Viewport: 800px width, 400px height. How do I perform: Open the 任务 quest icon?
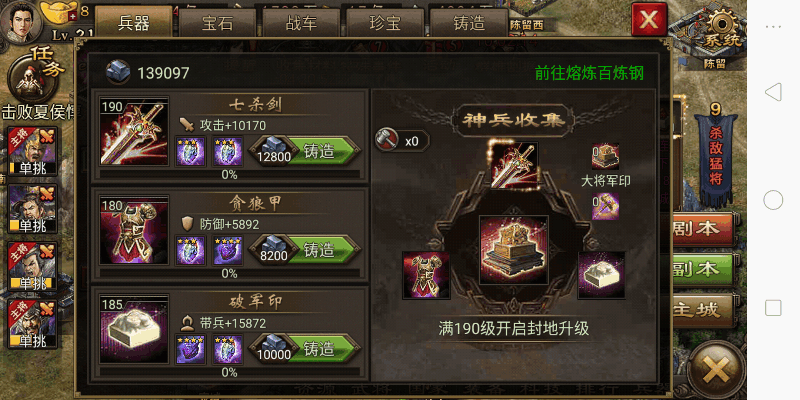click(29, 78)
